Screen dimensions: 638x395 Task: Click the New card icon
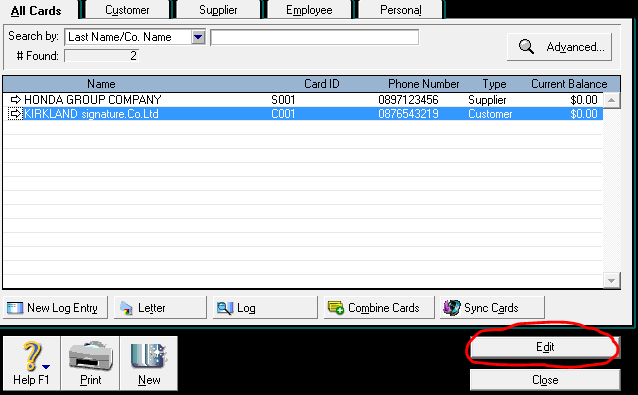[x=149, y=356]
